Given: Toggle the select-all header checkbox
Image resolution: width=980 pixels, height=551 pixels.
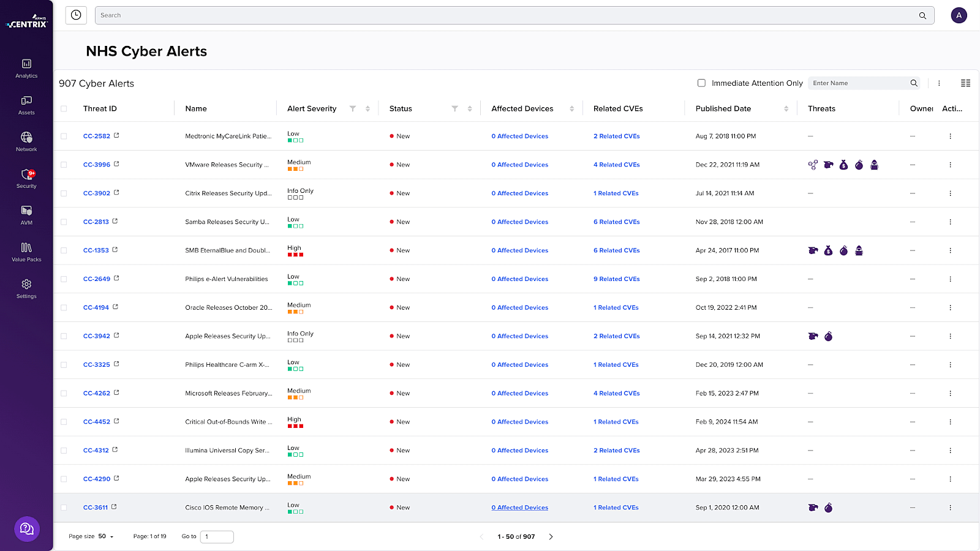Looking at the screenshot, I should pyautogui.click(x=64, y=108).
